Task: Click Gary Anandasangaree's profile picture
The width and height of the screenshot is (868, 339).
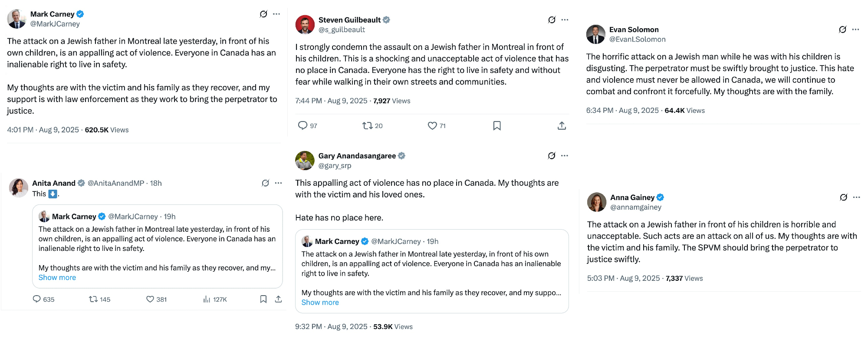Action: [x=305, y=161]
